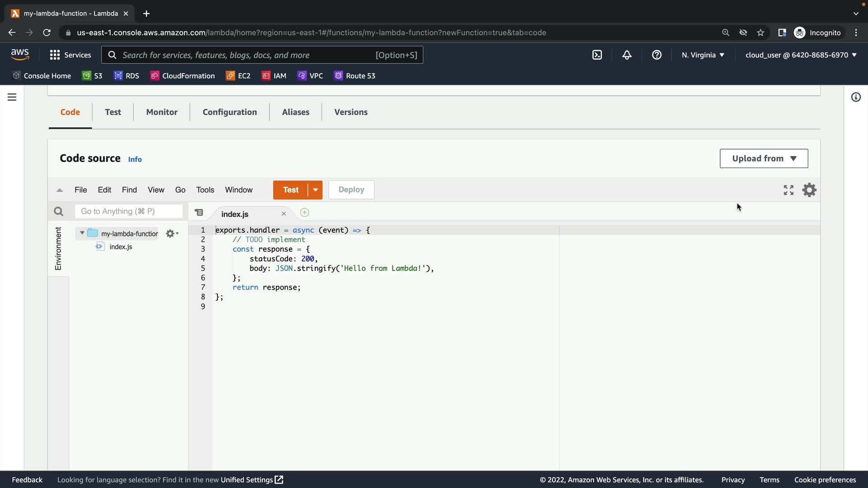868x488 pixels.
Task: Open the Code source Info link
Action: coord(135,160)
